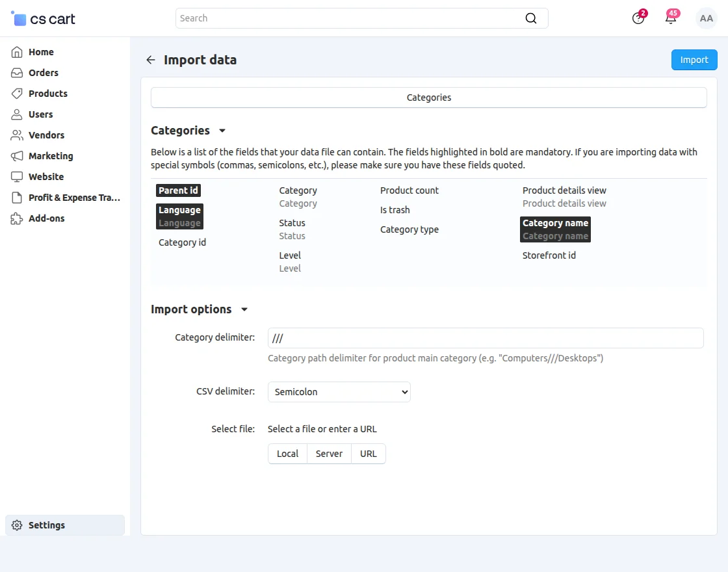Go back using the arrow near Import data
The image size is (728, 572).
[x=150, y=60]
